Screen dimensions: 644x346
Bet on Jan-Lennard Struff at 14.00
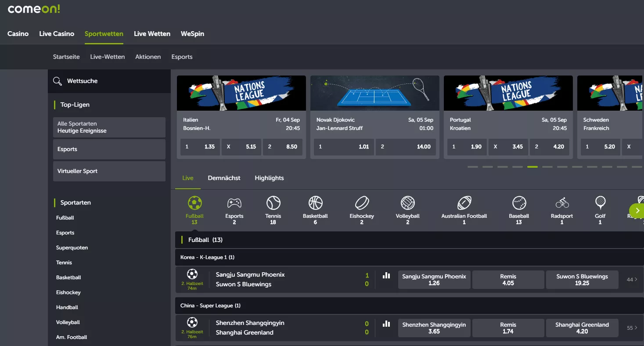coord(406,147)
